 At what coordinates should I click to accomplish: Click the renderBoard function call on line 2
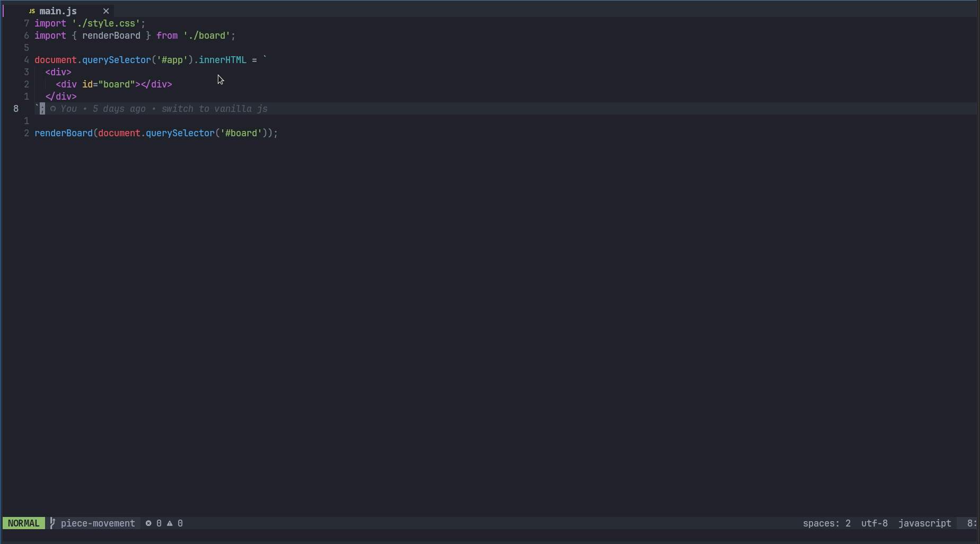pyautogui.click(x=64, y=133)
